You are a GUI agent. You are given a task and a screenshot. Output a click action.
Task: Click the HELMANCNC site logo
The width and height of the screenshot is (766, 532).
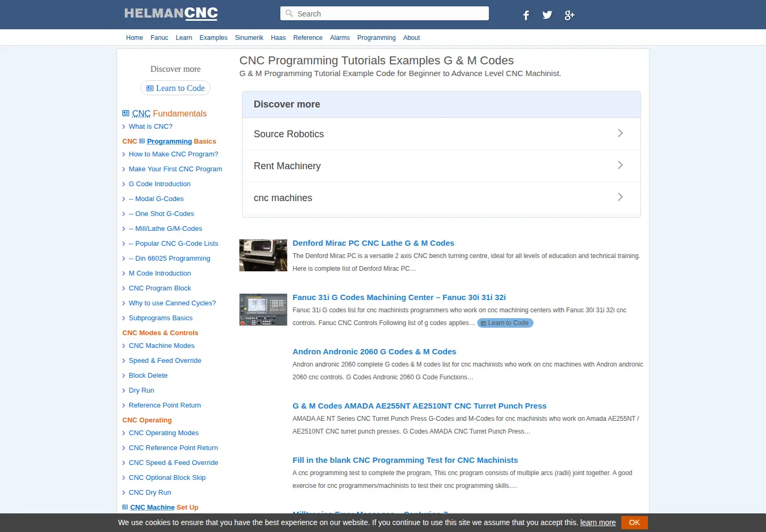pos(171,13)
